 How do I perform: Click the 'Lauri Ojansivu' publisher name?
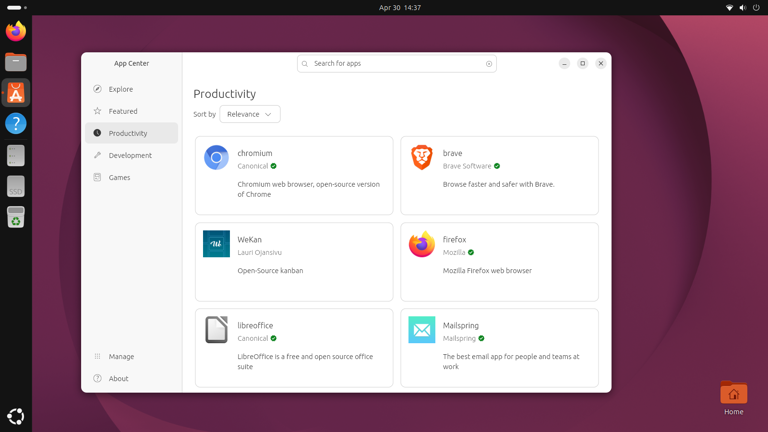click(x=260, y=253)
